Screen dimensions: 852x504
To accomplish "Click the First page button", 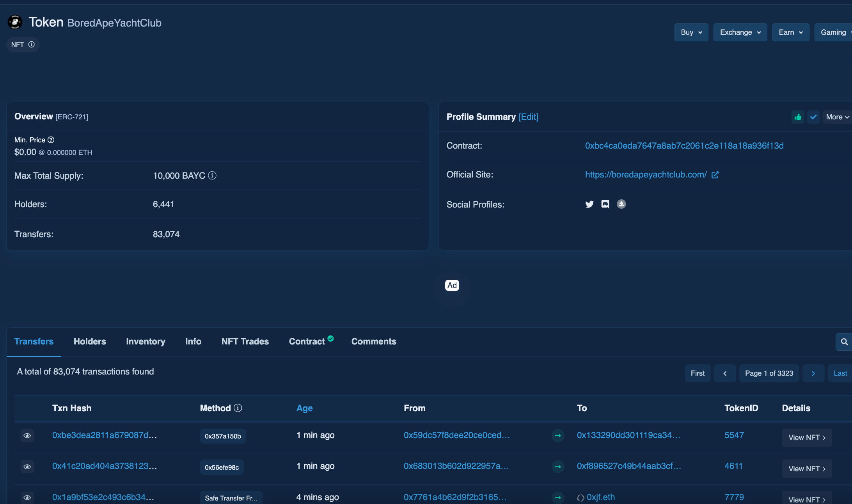I will [698, 373].
